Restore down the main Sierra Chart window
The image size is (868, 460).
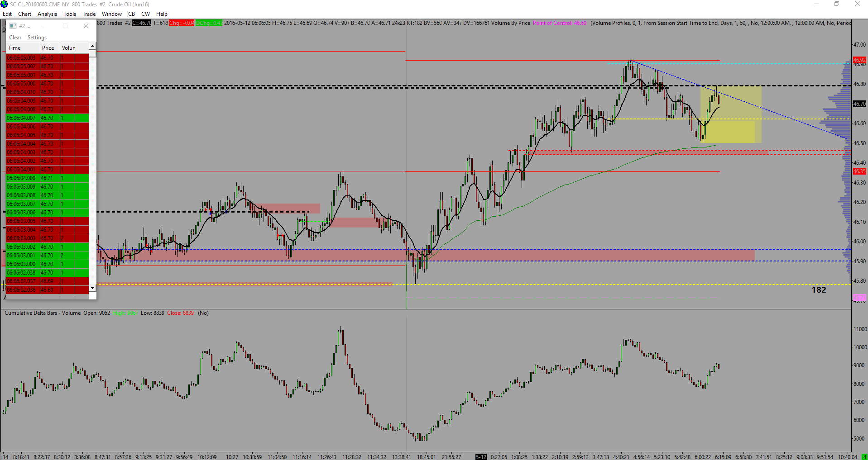coord(837,4)
